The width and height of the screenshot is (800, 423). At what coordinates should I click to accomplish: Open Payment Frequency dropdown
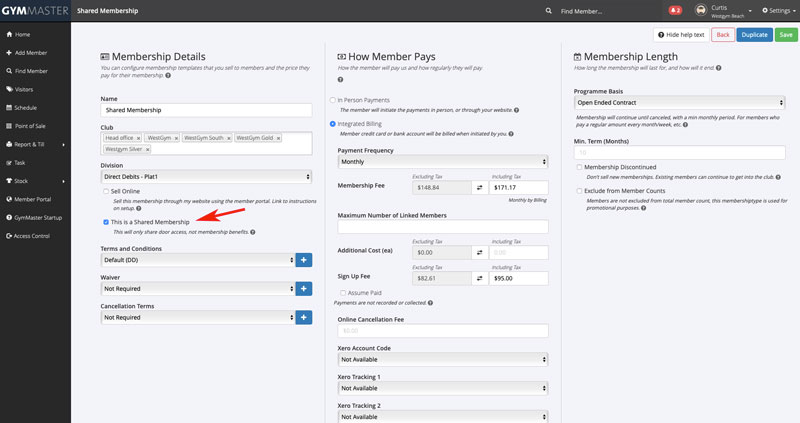(x=442, y=161)
